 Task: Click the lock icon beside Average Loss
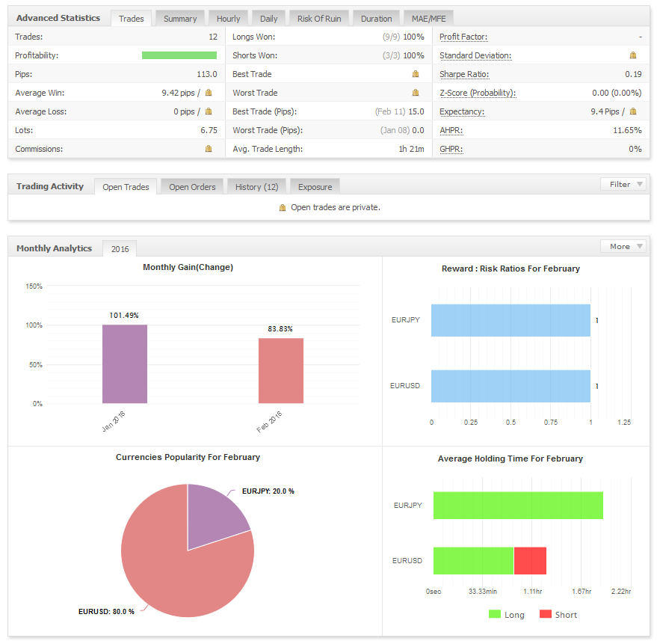click(209, 111)
